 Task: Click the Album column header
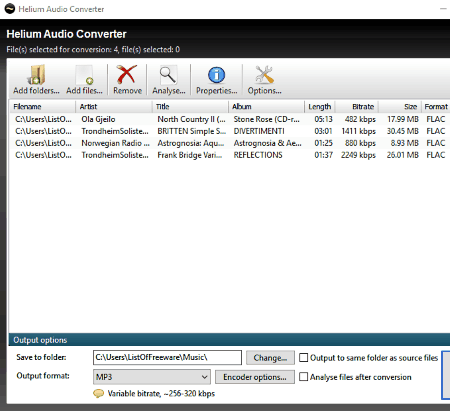pyautogui.click(x=266, y=107)
